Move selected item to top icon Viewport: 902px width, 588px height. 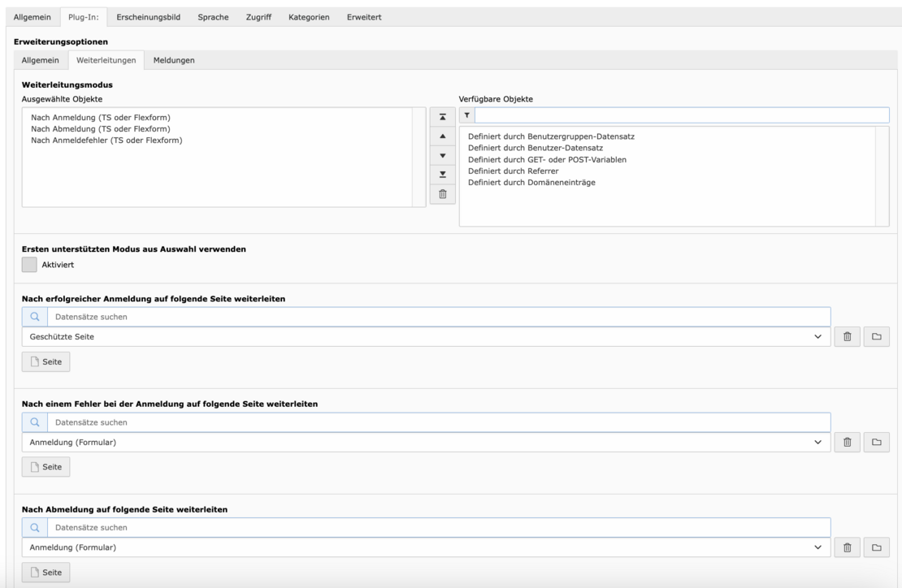pos(442,117)
